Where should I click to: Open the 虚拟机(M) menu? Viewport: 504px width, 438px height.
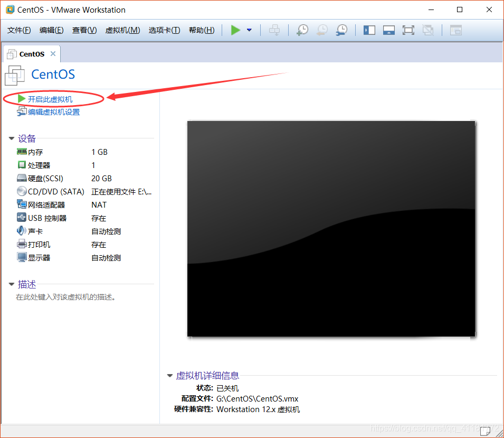122,30
